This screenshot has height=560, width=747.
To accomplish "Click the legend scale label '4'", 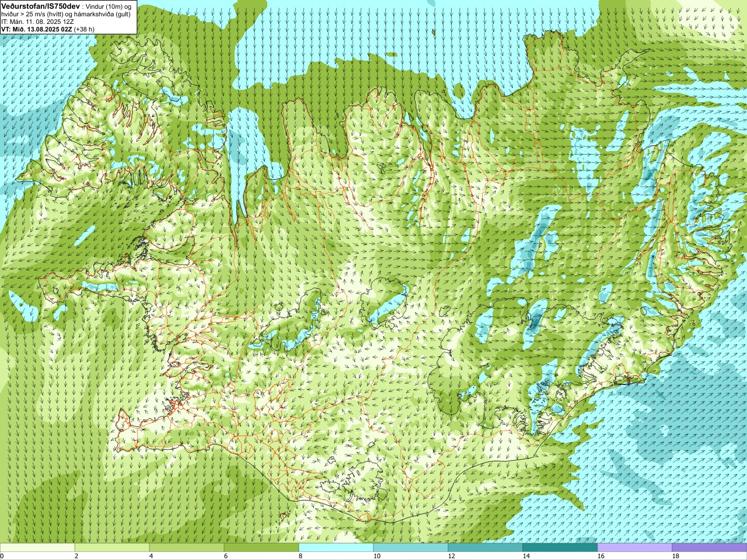I will pos(151,556).
